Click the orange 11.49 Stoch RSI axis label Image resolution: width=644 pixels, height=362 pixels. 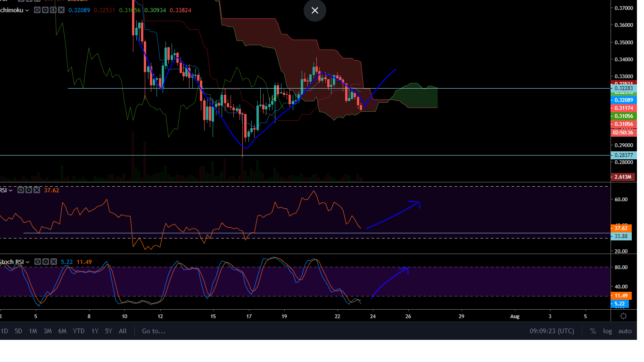point(621,296)
